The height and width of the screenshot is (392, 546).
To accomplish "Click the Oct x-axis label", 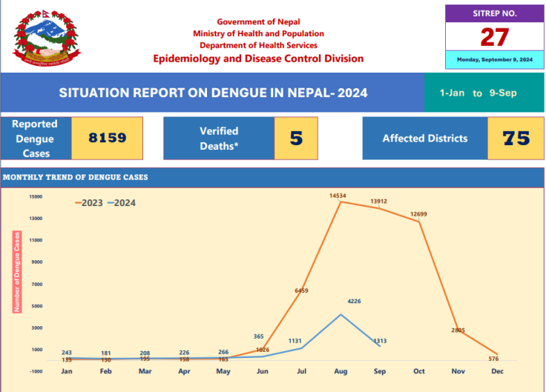I will (419, 371).
